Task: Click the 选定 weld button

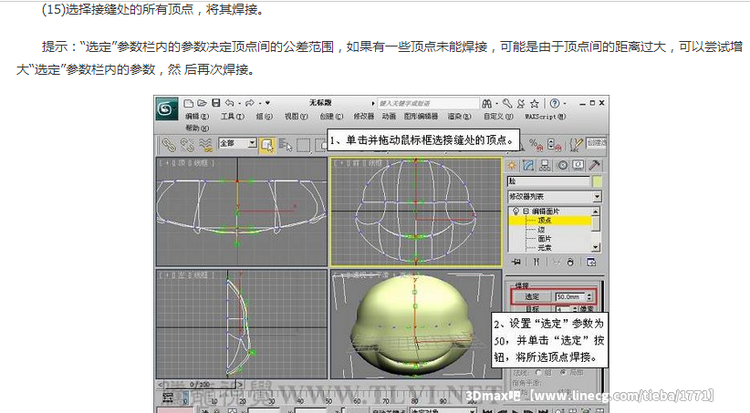Action: point(532,297)
